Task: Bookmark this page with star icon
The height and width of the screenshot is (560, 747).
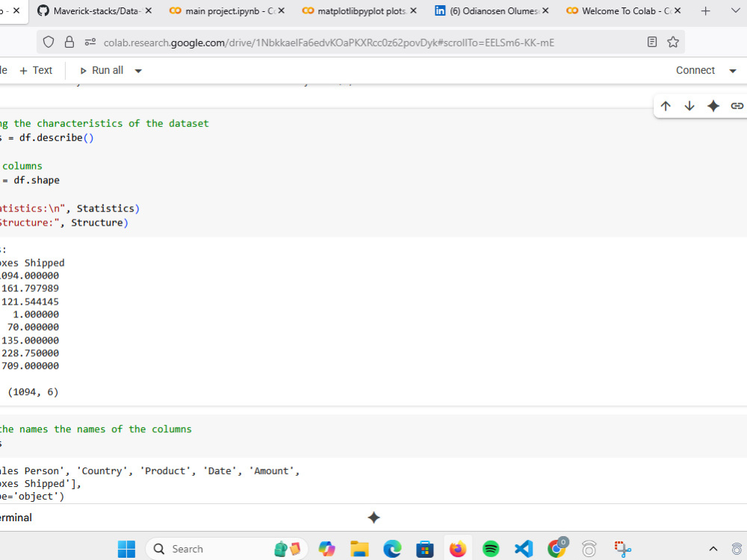Action: [x=673, y=42]
